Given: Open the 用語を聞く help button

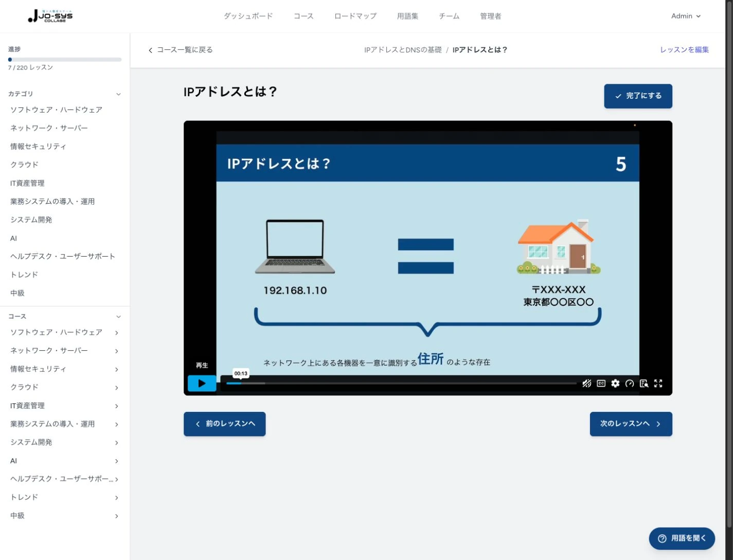Looking at the screenshot, I should [682, 538].
